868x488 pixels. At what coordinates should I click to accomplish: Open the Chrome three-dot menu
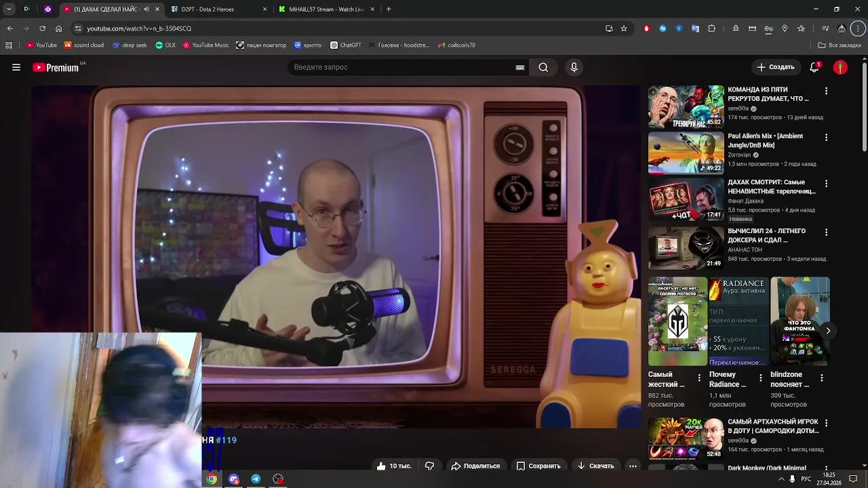tap(859, 28)
